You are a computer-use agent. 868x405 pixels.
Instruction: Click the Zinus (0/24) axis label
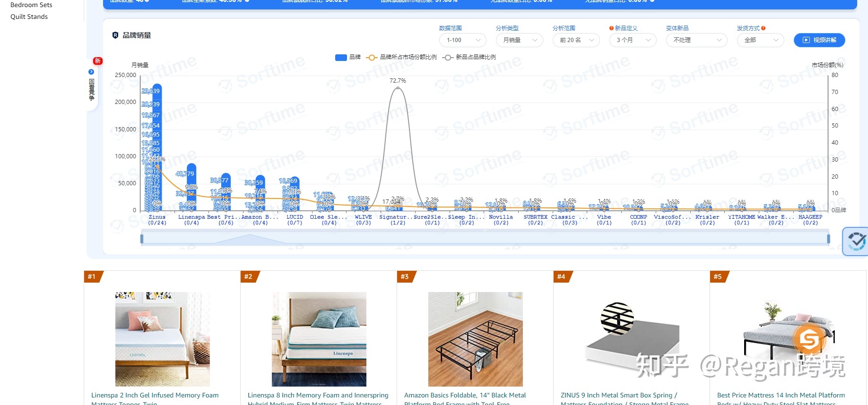(x=157, y=220)
